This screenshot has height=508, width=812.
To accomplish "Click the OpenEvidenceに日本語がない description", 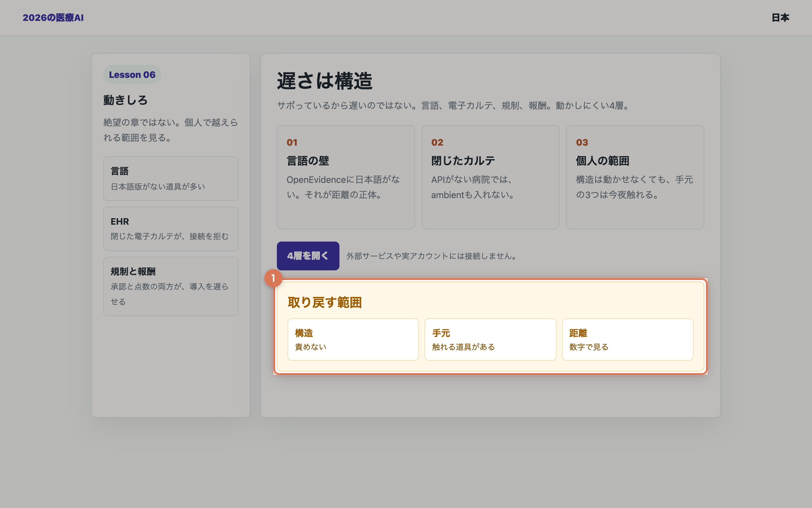I will coord(343,187).
